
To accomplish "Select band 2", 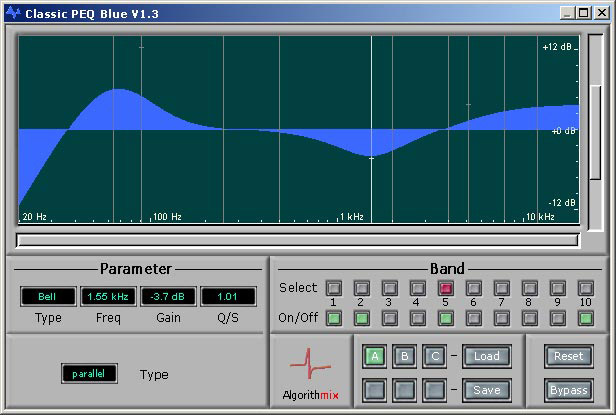I will coord(361,288).
